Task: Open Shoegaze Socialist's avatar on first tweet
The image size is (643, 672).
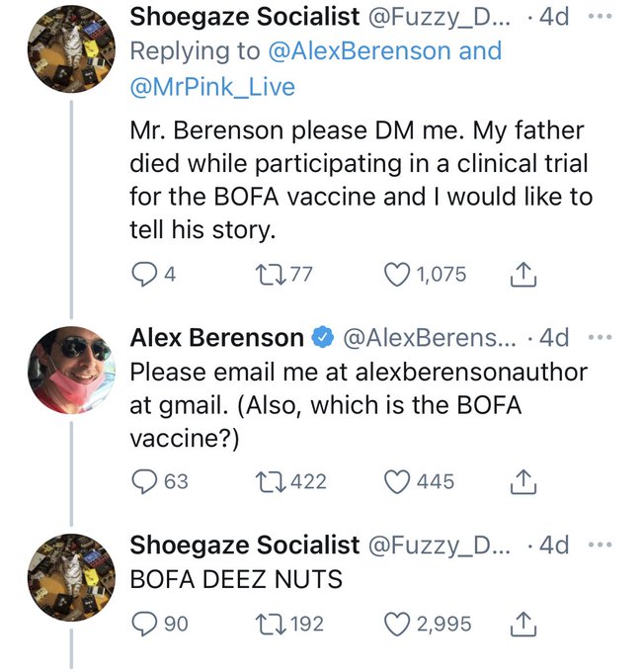Action: 70,47
